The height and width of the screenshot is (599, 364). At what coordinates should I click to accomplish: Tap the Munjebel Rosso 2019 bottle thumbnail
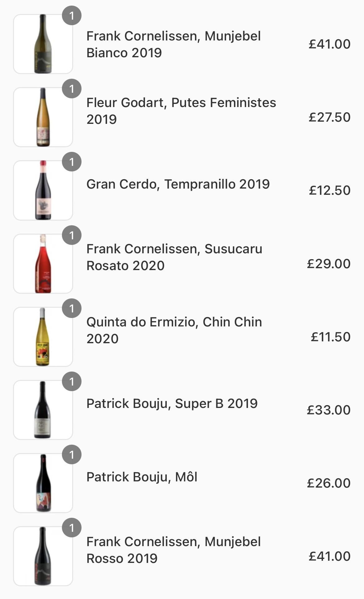pyautogui.click(x=43, y=556)
